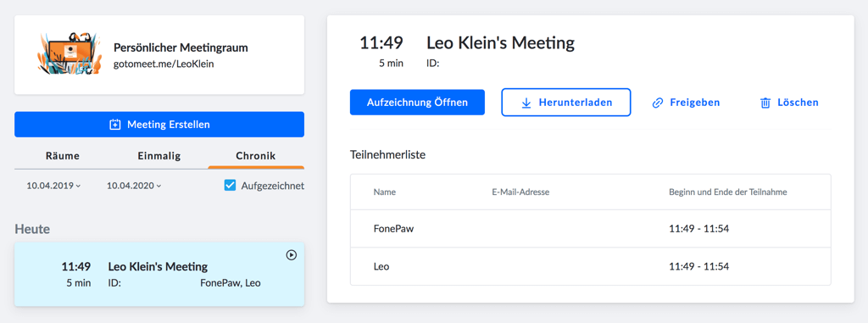
Task: Click the FonePaw participant name
Action: tap(393, 229)
